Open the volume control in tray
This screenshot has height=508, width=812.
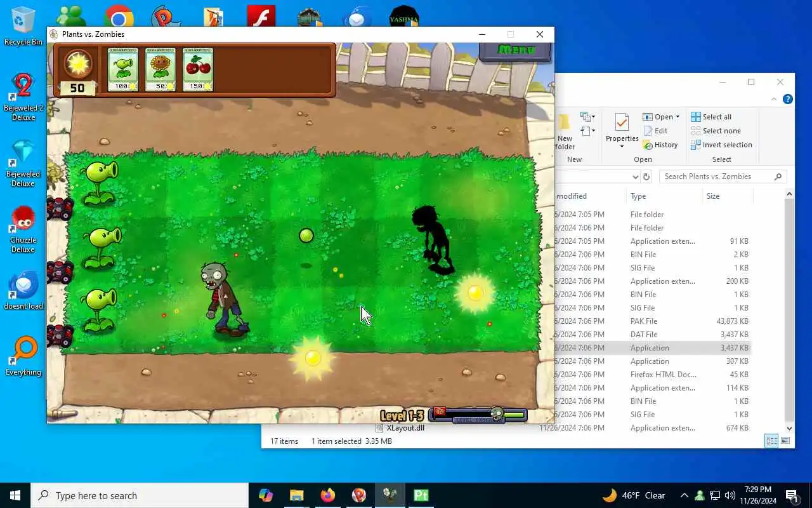[x=730, y=495]
